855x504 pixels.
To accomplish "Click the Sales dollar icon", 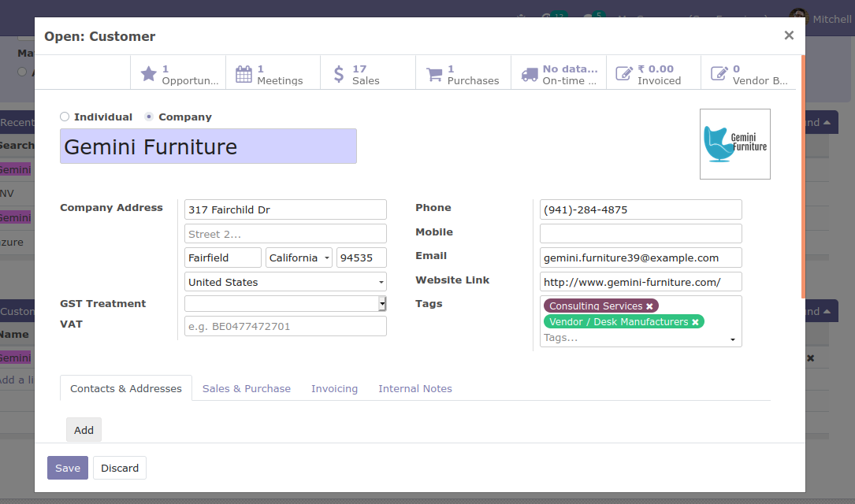I will click(339, 74).
